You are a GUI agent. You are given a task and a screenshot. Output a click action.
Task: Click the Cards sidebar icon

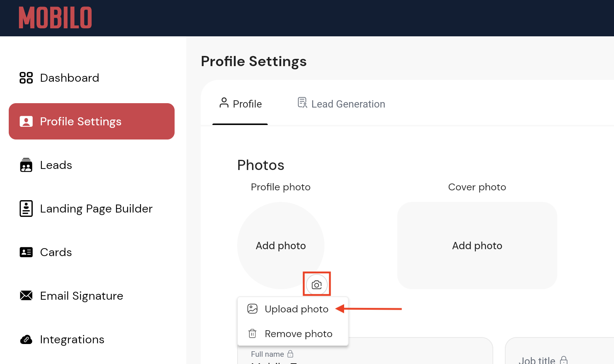(26, 252)
